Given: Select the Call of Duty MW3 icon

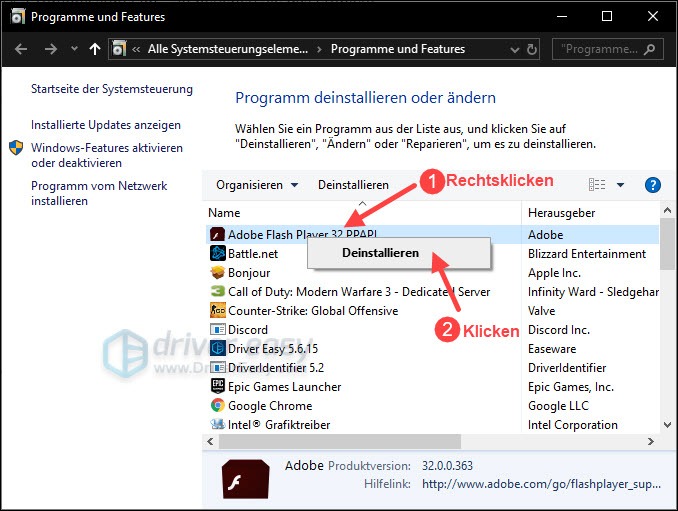Looking at the screenshot, I should pyautogui.click(x=217, y=291).
